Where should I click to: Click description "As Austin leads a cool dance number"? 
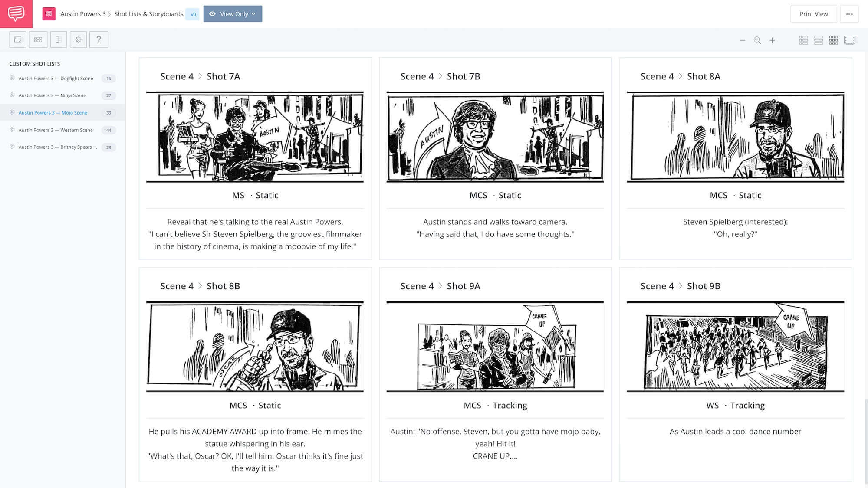tap(735, 431)
